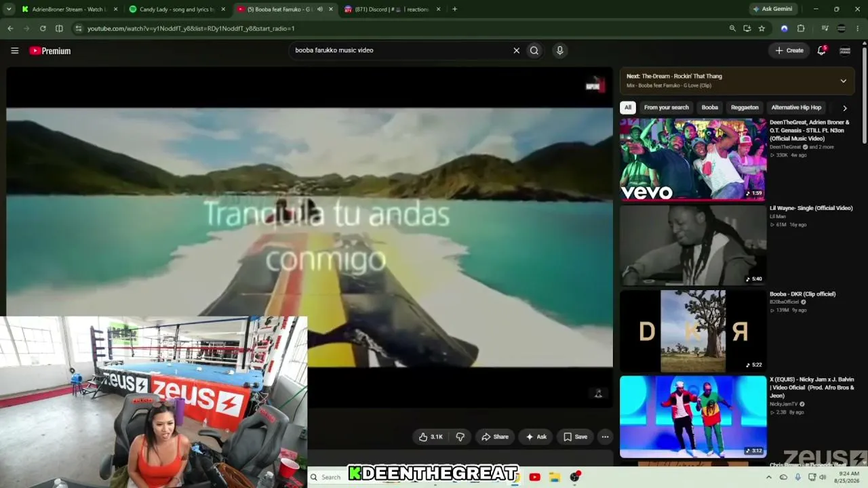Open the Booba DKR video thumbnail
This screenshot has width=868, height=488.
(693, 331)
